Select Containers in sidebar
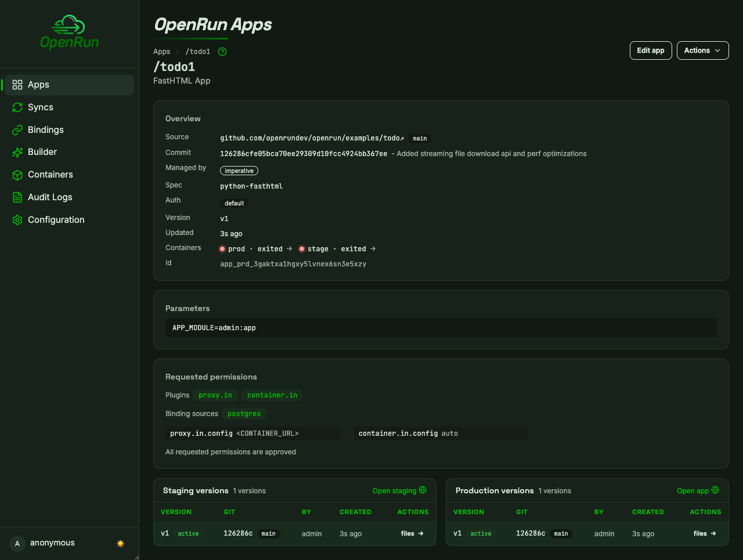 69,175
